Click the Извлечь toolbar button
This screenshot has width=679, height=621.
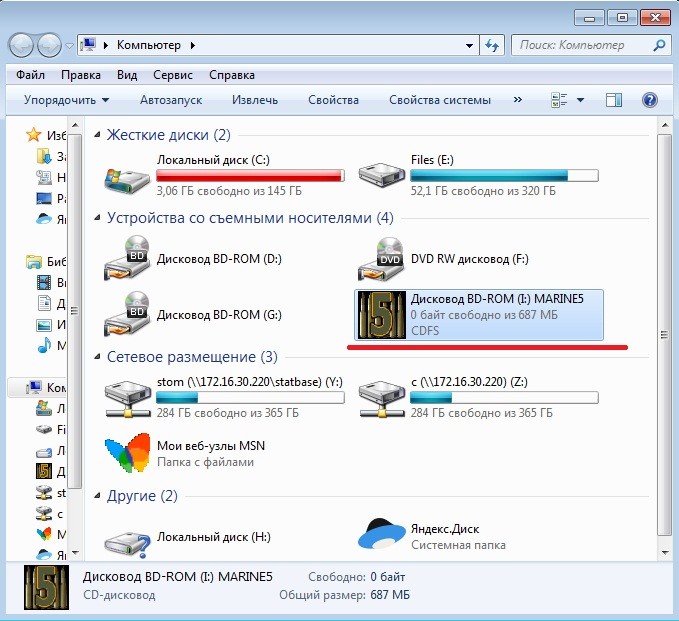[255, 100]
